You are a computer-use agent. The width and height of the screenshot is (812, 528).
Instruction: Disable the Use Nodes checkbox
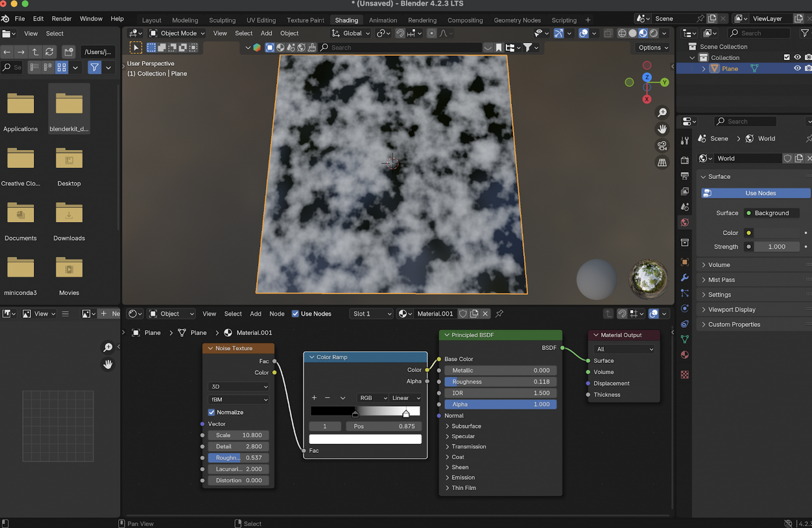pyautogui.click(x=295, y=314)
